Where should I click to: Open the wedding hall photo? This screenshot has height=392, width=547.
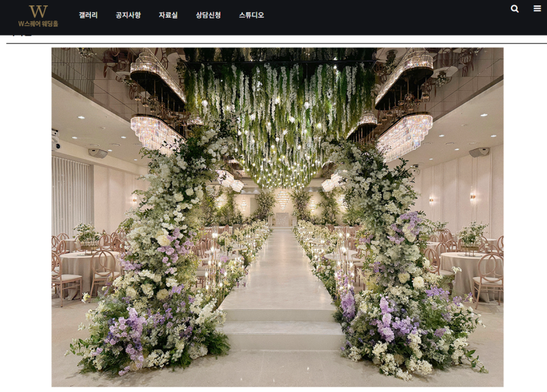(278, 217)
